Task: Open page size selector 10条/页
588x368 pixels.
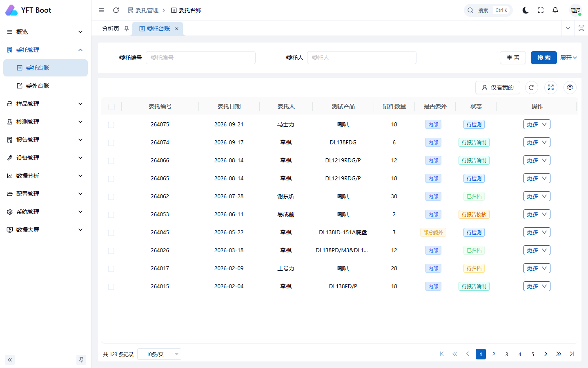Action: [159, 354]
